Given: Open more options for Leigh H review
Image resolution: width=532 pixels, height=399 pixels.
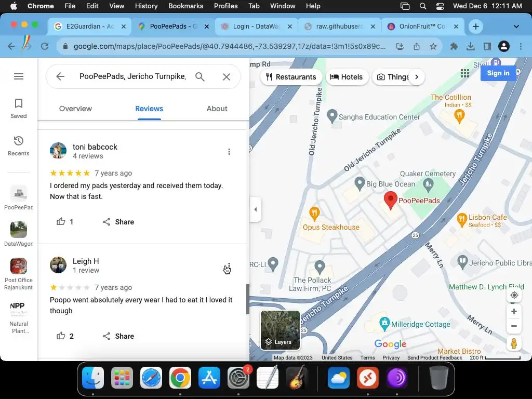Looking at the screenshot, I should point(229,266).
